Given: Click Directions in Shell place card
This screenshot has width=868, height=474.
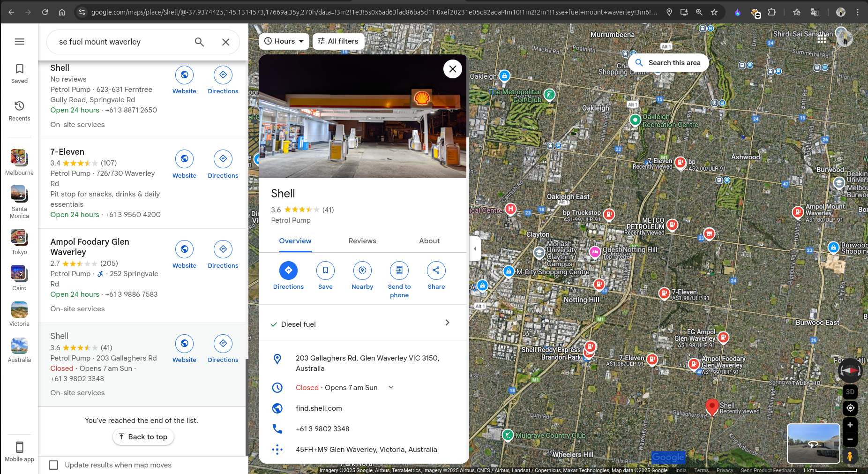Looking at the screenshot, I should coord(288,276).
